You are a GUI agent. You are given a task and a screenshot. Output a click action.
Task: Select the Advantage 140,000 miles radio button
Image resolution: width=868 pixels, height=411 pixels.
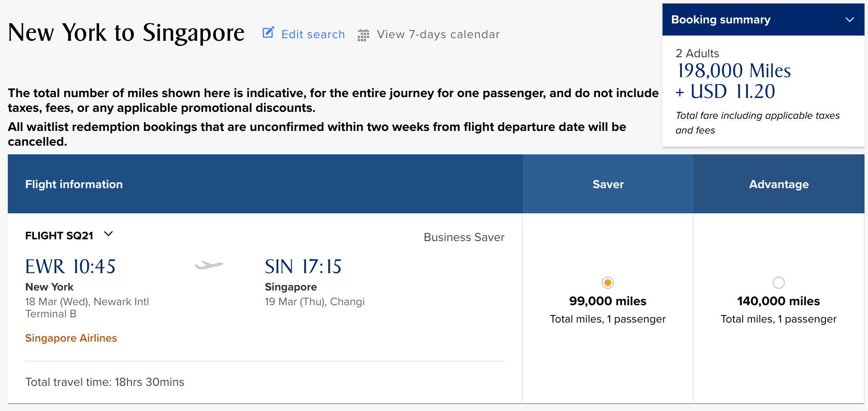(778, 283)
